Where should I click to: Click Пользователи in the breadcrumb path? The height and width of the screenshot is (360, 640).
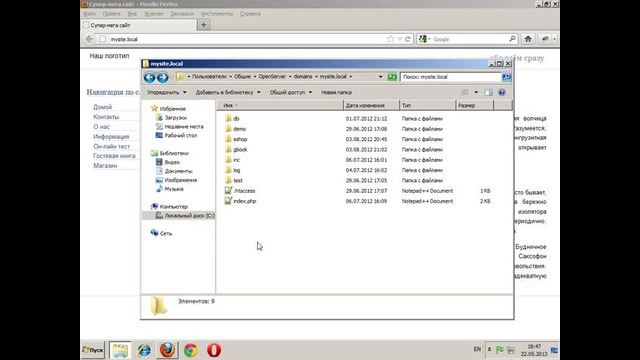[x=209, y=76]
